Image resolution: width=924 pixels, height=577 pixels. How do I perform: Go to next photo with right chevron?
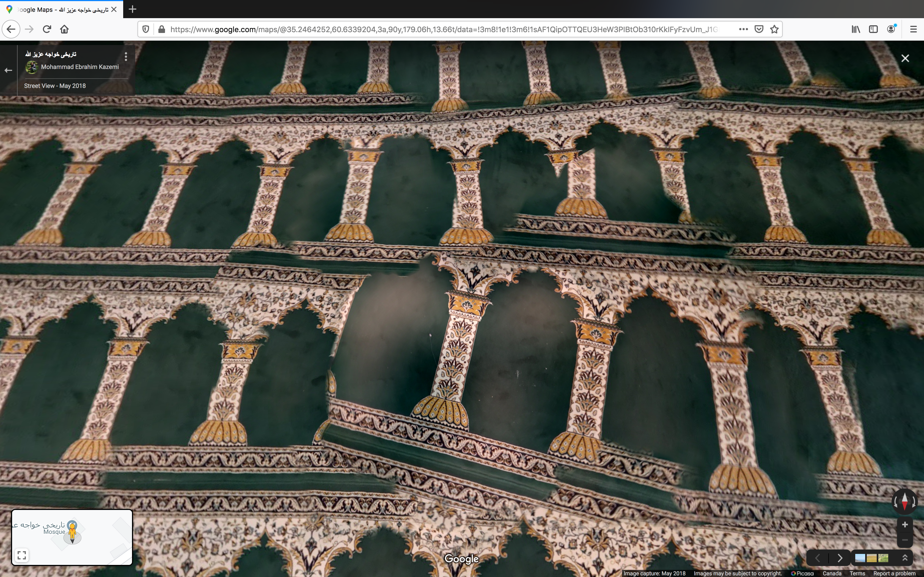click(840, 558)
